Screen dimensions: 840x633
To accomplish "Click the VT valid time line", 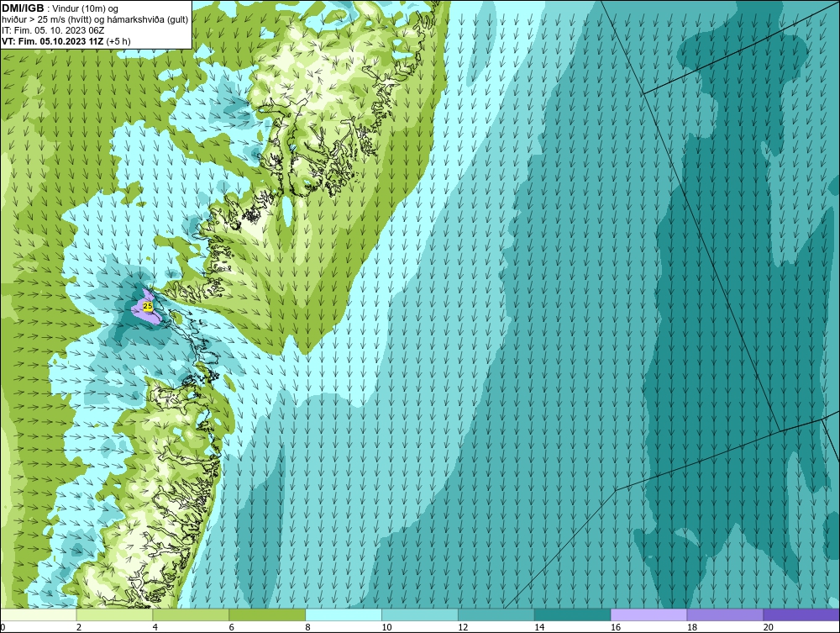I will (x=66, y=41).
